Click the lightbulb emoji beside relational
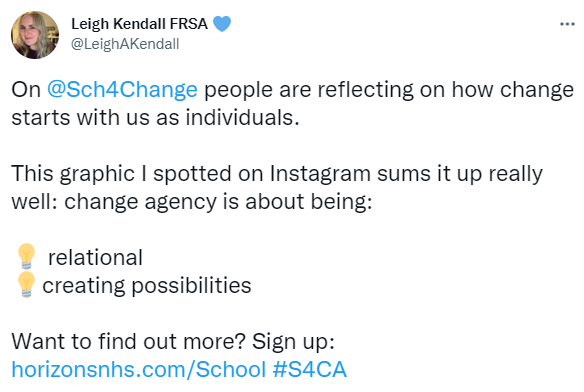 click(26, 256)
